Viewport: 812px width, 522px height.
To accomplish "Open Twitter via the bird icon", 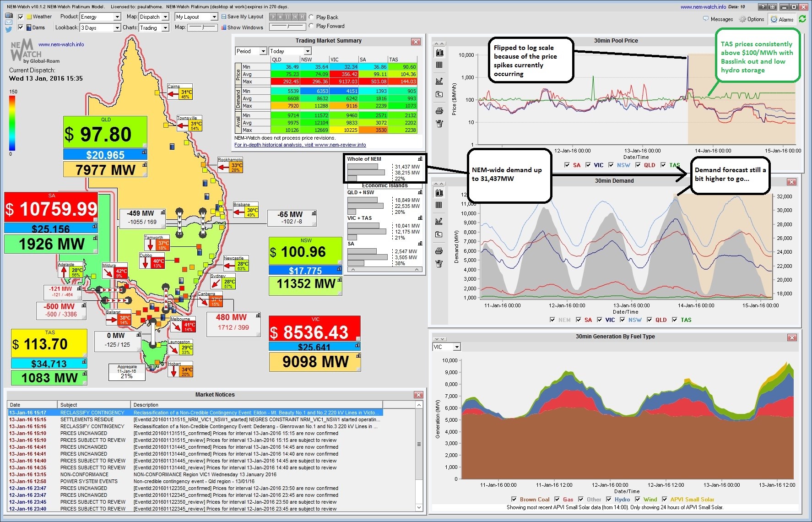I will [x=8, y=29].
